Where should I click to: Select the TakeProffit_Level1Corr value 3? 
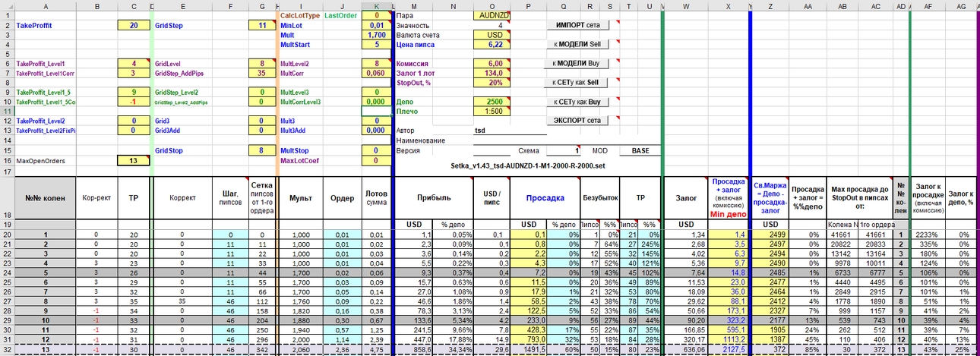pos(134,74)
